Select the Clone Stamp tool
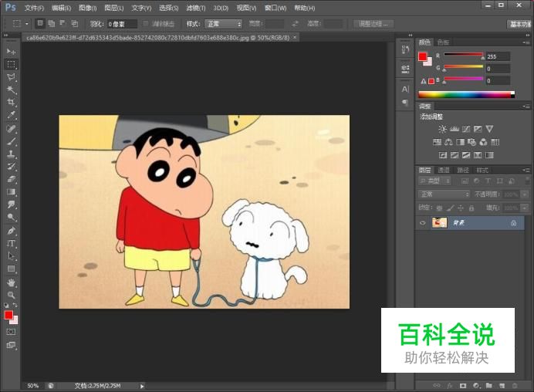This screenshot has width=534, height=392. (x=11, y=154)
